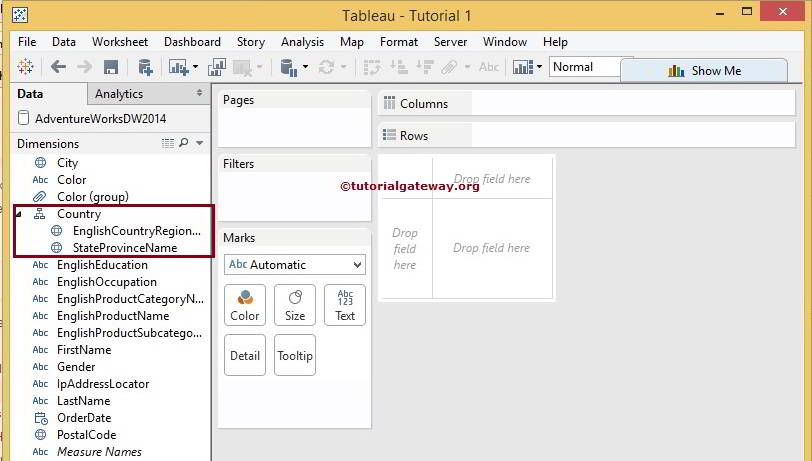The image size is (812, 461).
Task: Click the View Data grid icon in Dimensions
Action: point(168,143)
